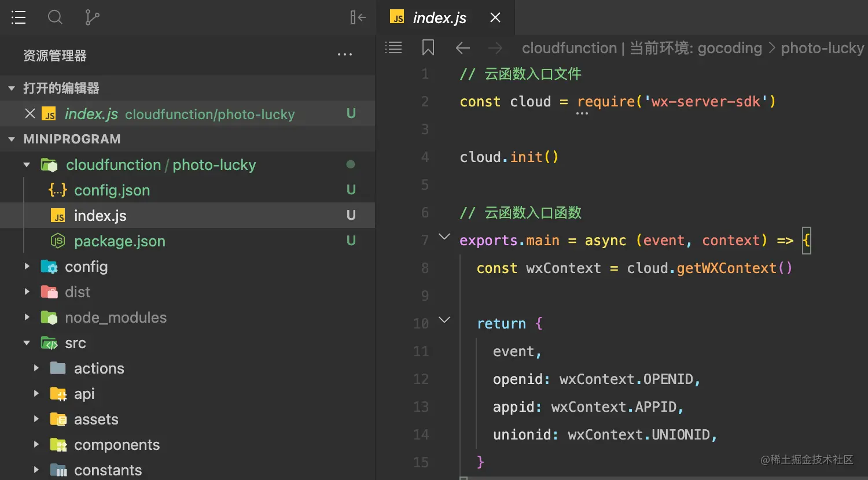868x480 pixels.
Task: Navigate forward with right arrow
Action: tap(495, 48)
